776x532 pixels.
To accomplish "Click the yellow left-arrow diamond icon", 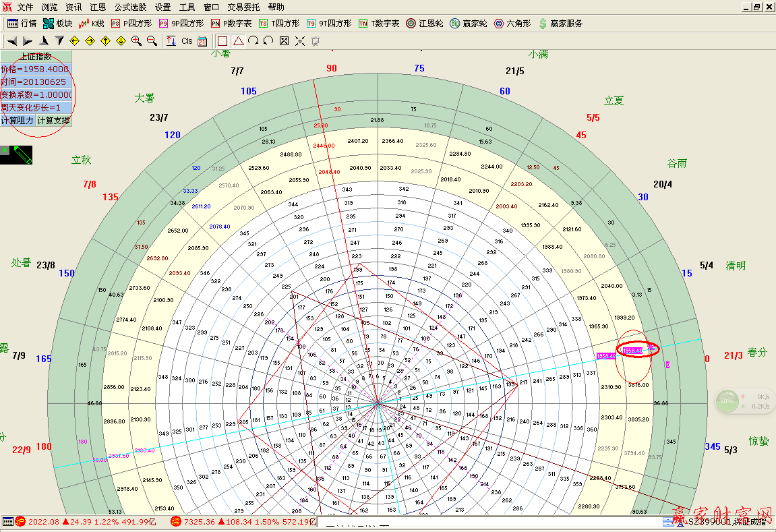I will 74,41.
